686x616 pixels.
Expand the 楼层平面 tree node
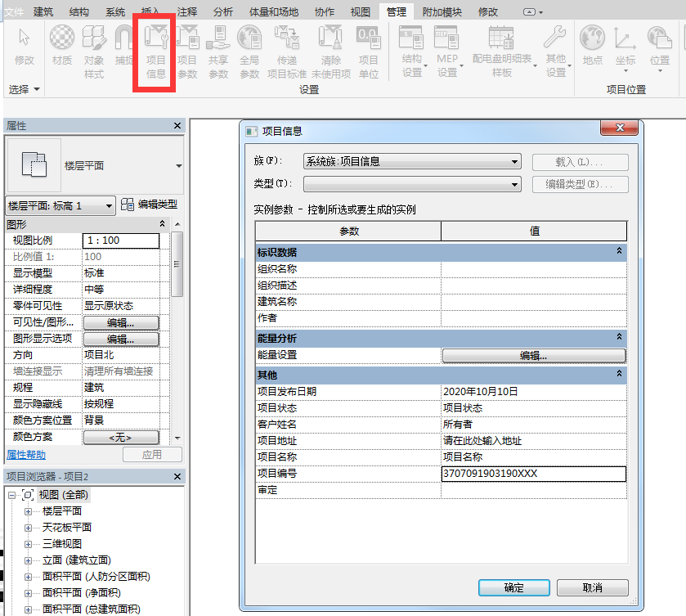(28, 511)
